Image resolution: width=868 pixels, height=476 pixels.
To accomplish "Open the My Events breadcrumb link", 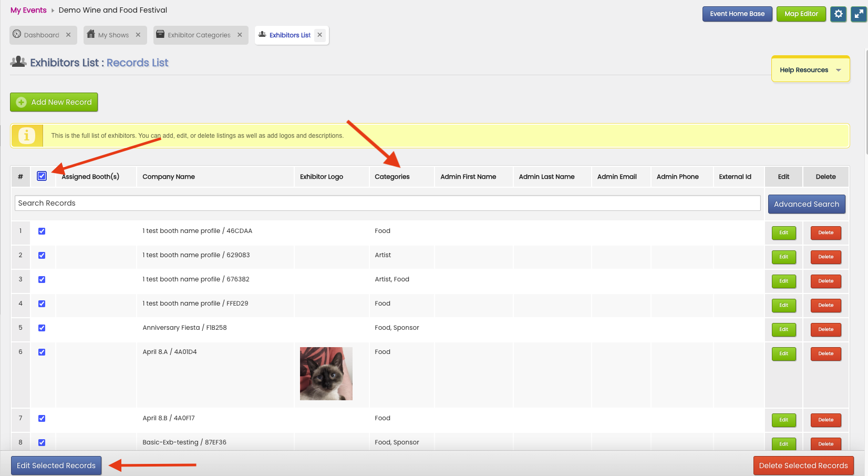I will [28, 10].
